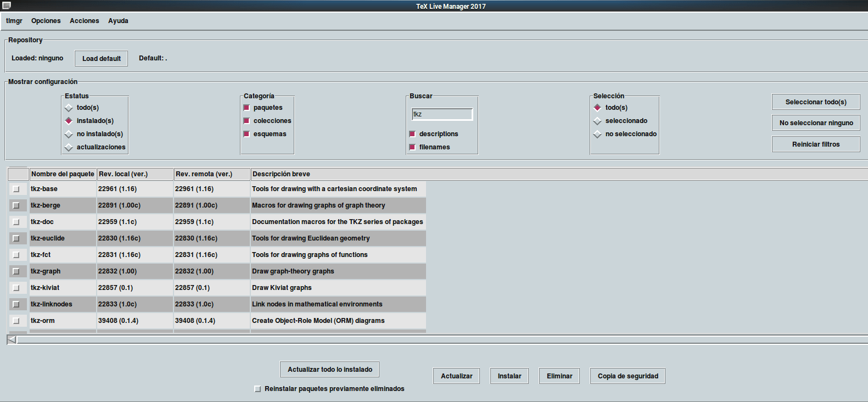Click the Rev. remota (ver.) column header

click(212, 174)
